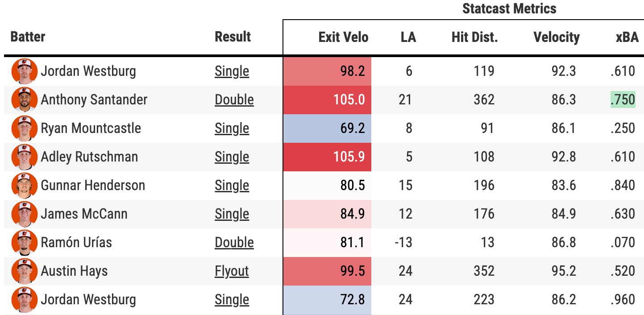Select Gunnar Henderson's headshot icon
Image resolution: width=644 pixels, height=315 pixels.
tap(24, 186)
